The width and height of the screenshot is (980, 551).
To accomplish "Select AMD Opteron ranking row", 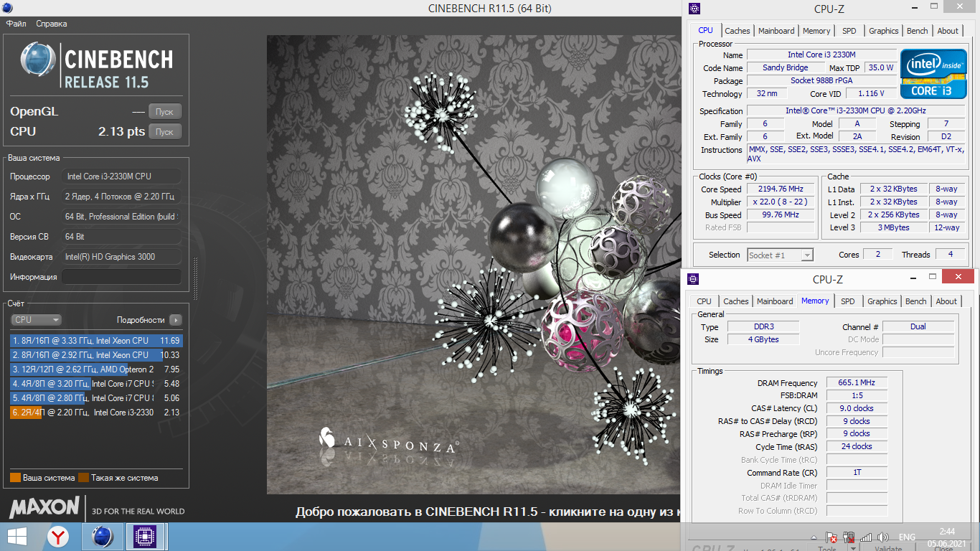I will [x=96, y=369].
